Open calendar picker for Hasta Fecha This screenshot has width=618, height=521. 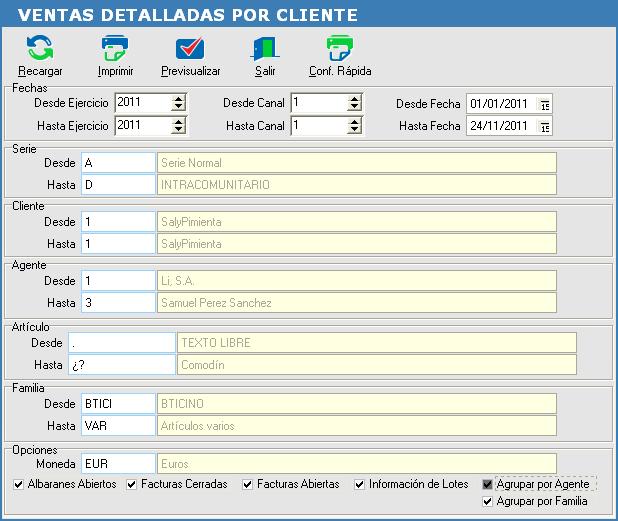545,127
